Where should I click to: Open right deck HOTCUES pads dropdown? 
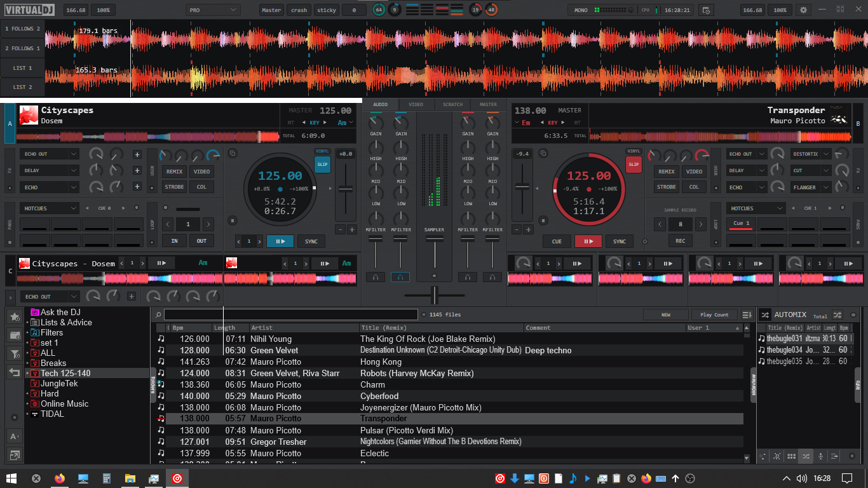click(x=757, y=208)
